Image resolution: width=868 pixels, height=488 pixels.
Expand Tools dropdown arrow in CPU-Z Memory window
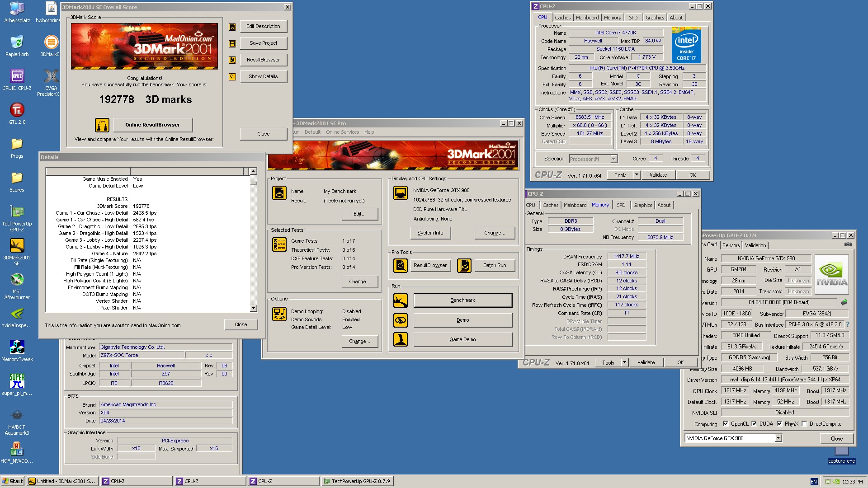(x=624, y=362)
